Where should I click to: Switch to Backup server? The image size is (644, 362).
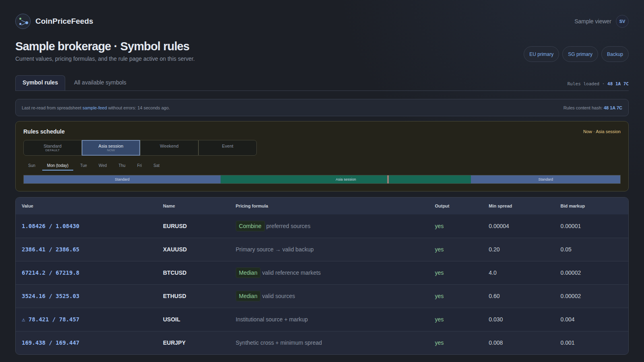[x=615, y=54]
